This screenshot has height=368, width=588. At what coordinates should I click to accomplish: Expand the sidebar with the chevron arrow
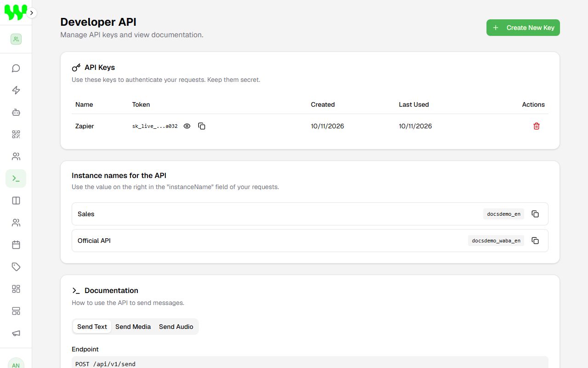31,13
